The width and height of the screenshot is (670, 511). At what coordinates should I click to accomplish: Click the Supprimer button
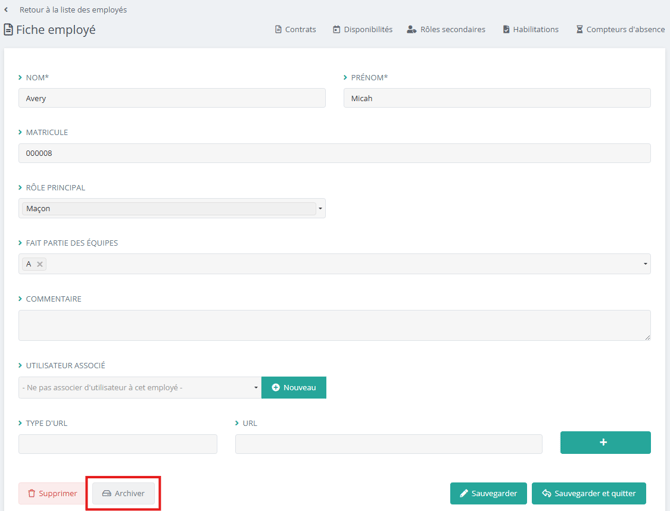pyautogui.click(x=52, y=493)
